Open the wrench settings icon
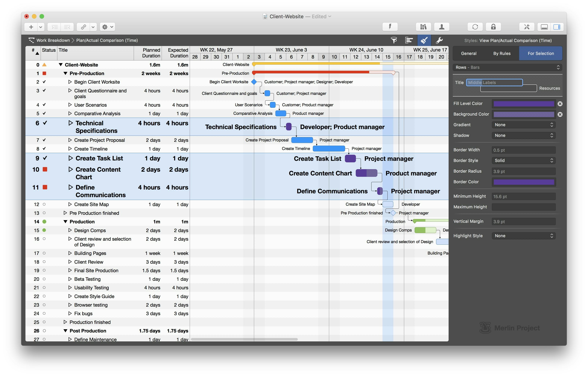The image size is (588, 376). click(x=439, y=40)
